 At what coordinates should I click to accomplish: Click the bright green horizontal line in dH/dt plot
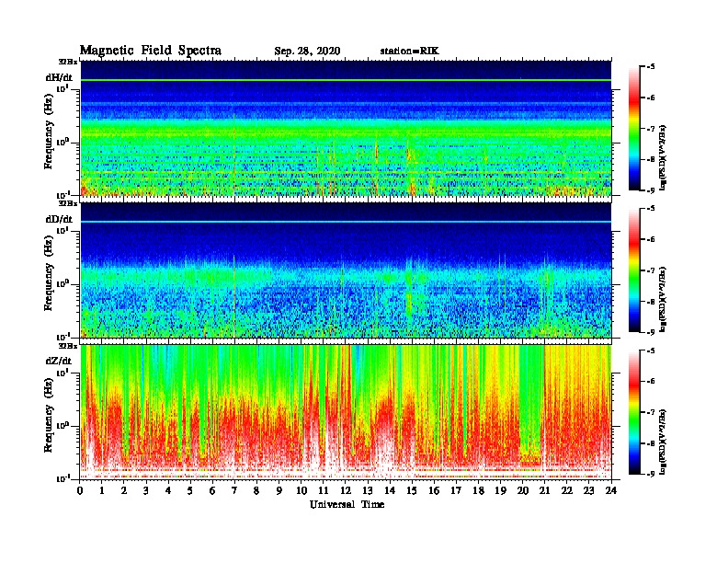click(x=346, y=80)
